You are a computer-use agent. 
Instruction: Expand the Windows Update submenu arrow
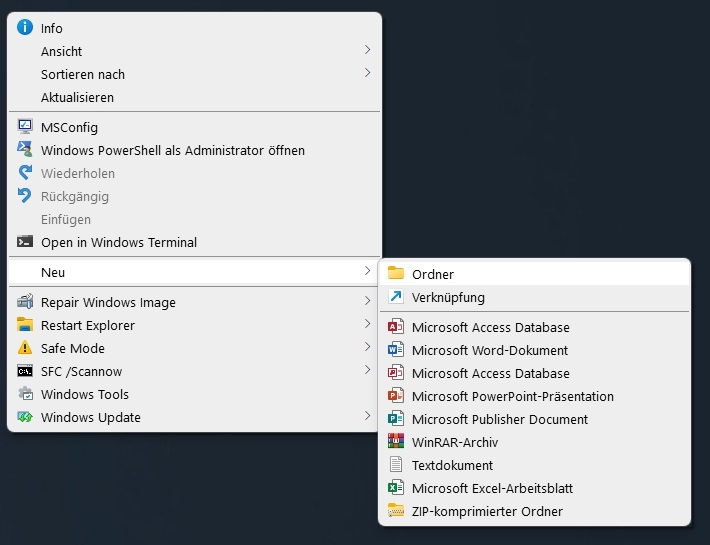(x=367, y=417)
